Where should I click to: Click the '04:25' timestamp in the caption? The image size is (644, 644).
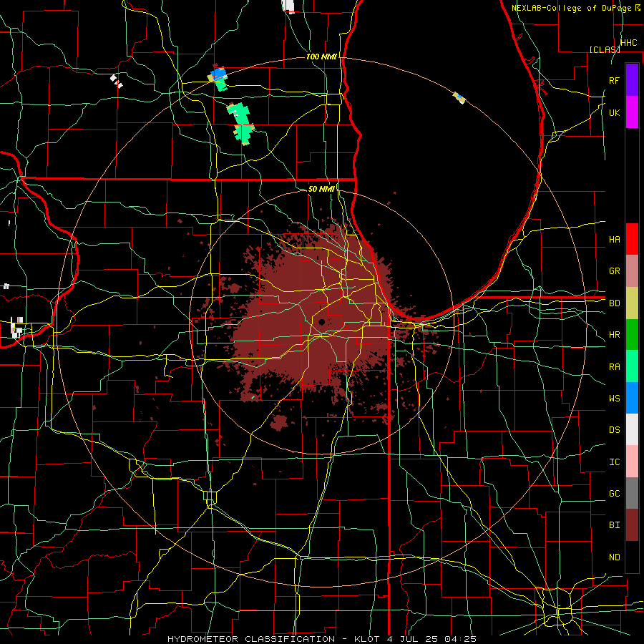pyautogui.click(x=460, y=639)
